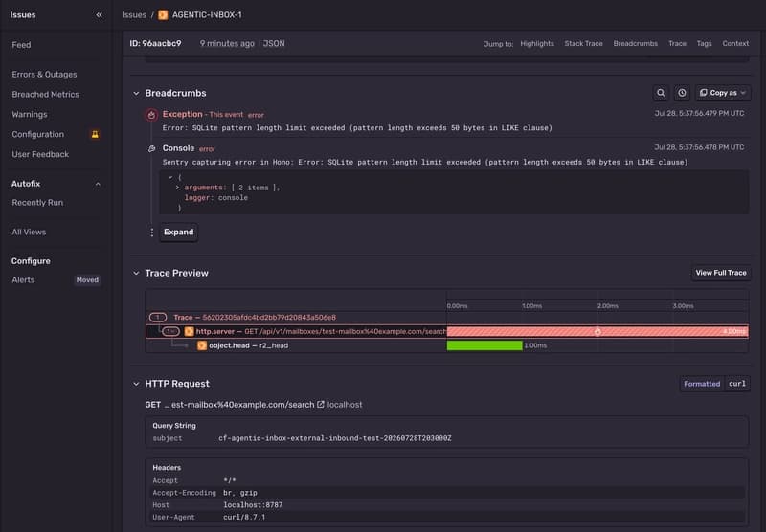The image size is (766, 532).
Task: Open Recently Run under Autofix
Action: pyautogui.click(x=37, y=203)
